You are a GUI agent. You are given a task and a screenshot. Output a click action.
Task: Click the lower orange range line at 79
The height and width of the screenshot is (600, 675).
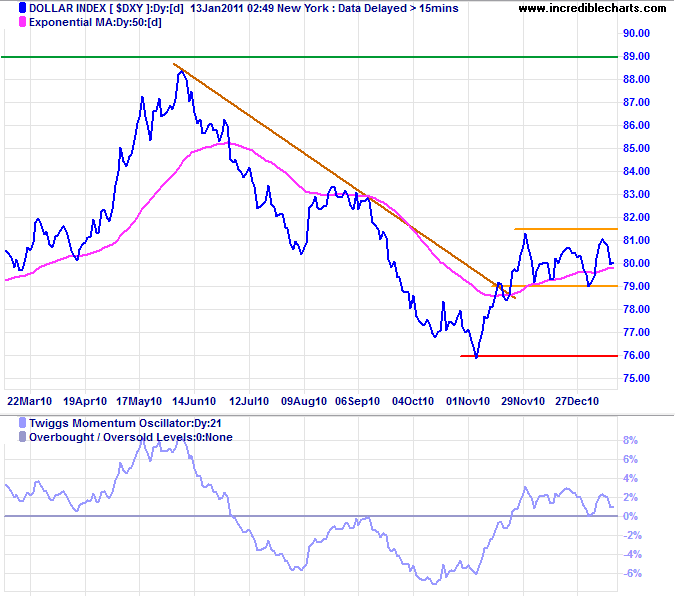(560, 286)
